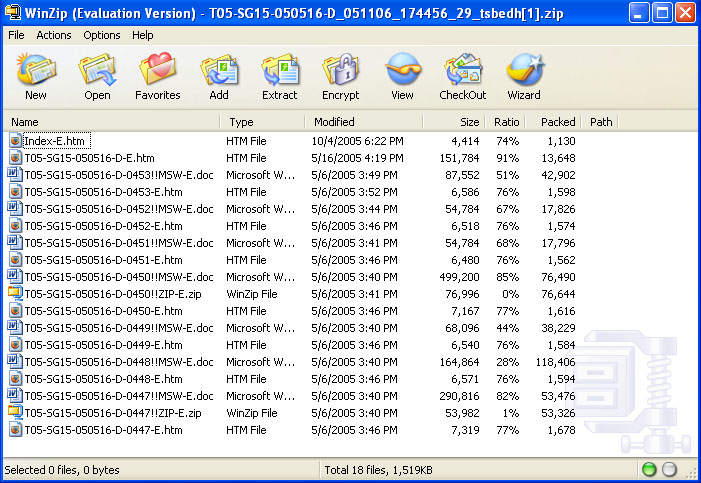Click the modified date 10/4/2005 6:22 PM
Screen dimensions: 701x483
point(357,141)
